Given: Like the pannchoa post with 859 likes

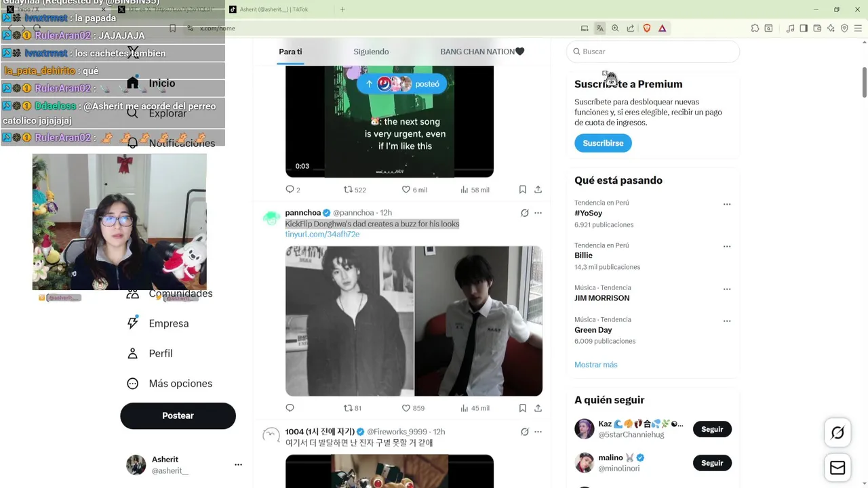Looking at the screenshot, I should tap(413, 408).
